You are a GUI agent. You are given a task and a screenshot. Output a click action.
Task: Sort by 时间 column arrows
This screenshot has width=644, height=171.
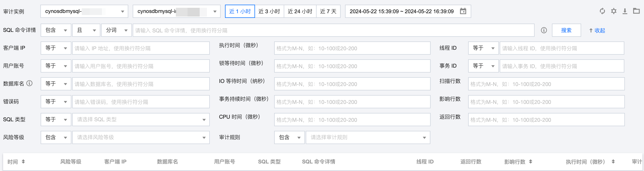pos(23,162)
